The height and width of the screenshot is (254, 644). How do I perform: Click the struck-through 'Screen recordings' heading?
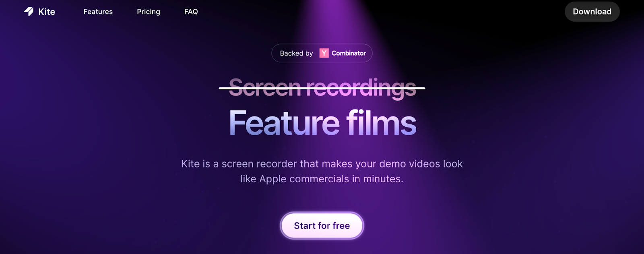pos(322,88)
